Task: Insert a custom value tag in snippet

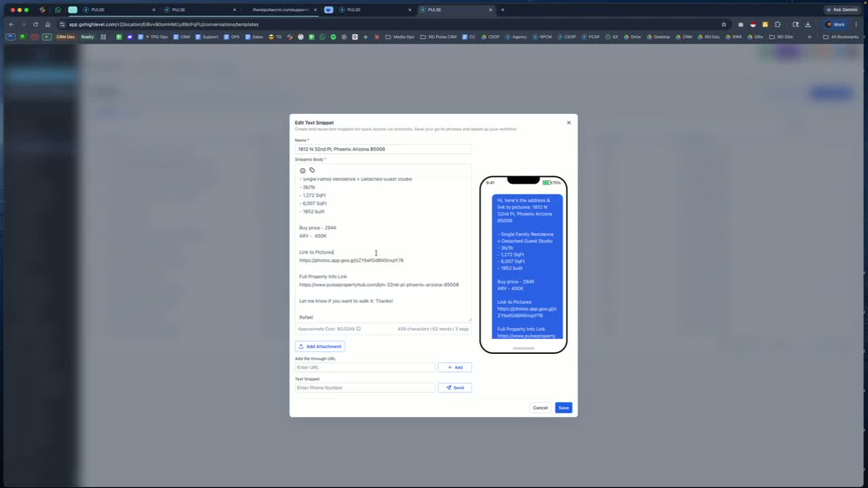Action: [x=312, y=170]
